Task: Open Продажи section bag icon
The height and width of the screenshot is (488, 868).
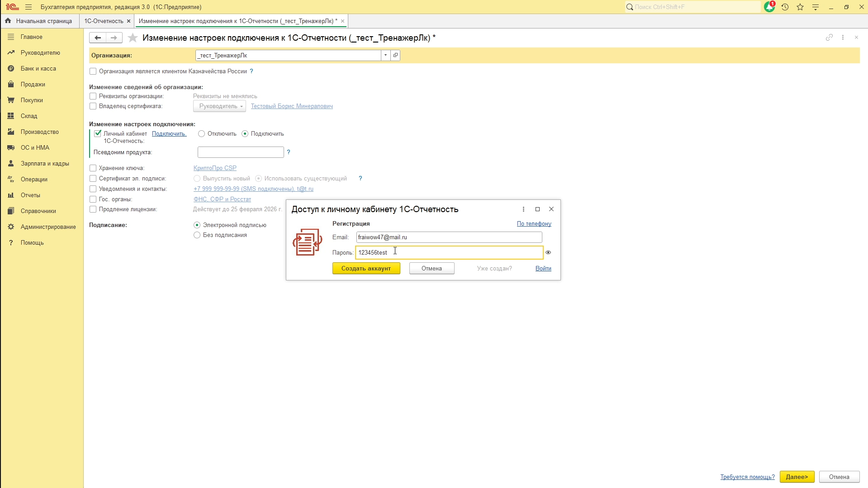Action: [11, 84]
